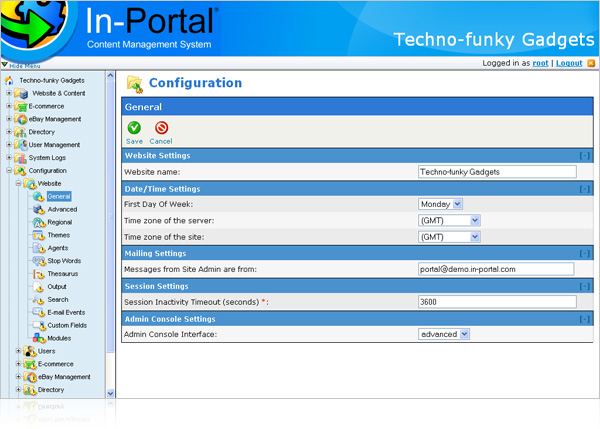Open the System Logs tree item
The width and height of the screenshot is (600, 429).
(x=47, y=158)
